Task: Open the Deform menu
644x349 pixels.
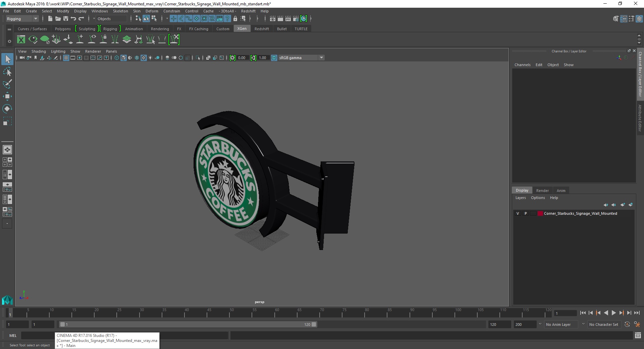Action: [152, 11]
